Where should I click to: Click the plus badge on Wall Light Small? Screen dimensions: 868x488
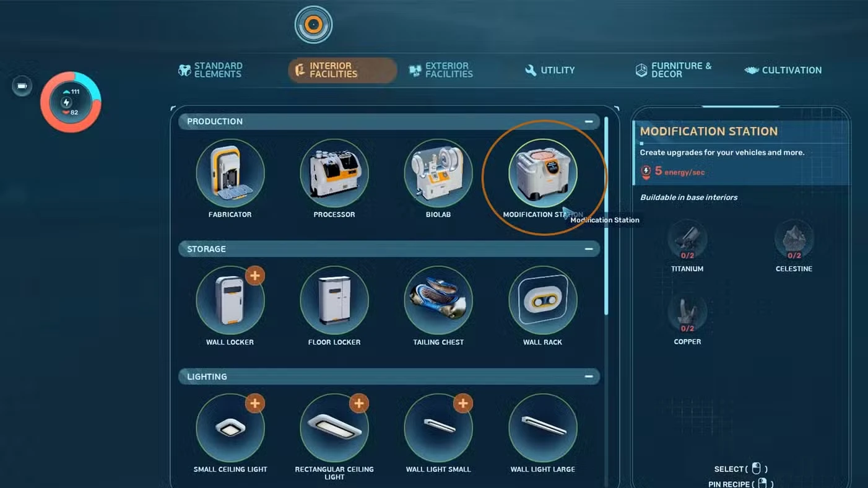point(463,404)
